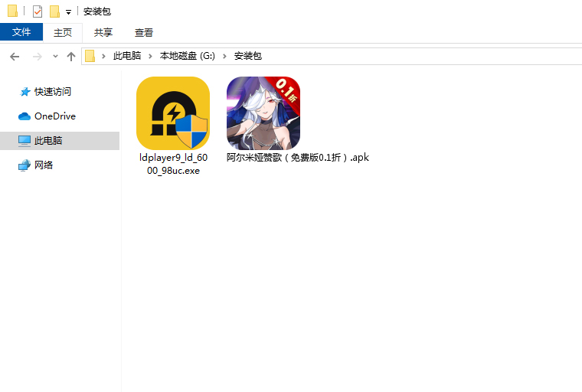582x392 pixels.
Task: Click New Folder icon in quick access toolbar
Action: tap(54, 11)
